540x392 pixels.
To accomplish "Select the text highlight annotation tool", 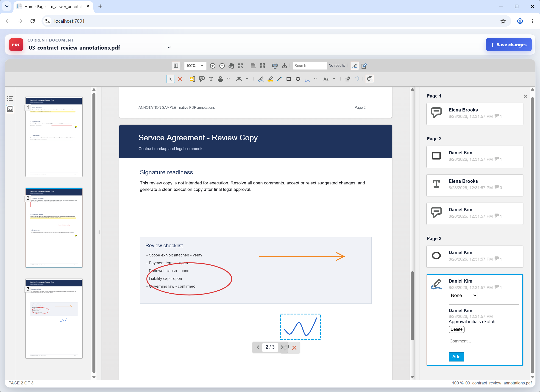I will tap(192, 79).
